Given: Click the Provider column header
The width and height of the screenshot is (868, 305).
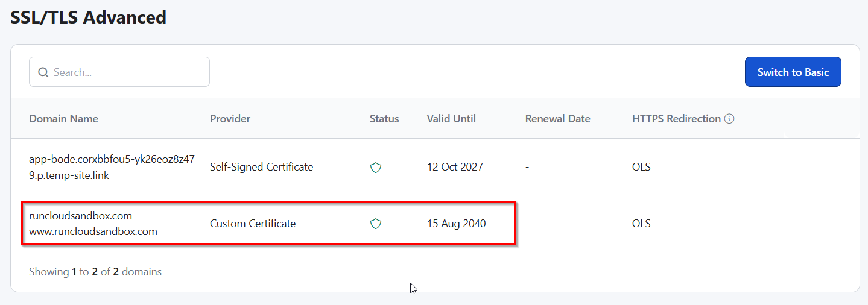Looking at the screenshot, I should click(230, 119).
